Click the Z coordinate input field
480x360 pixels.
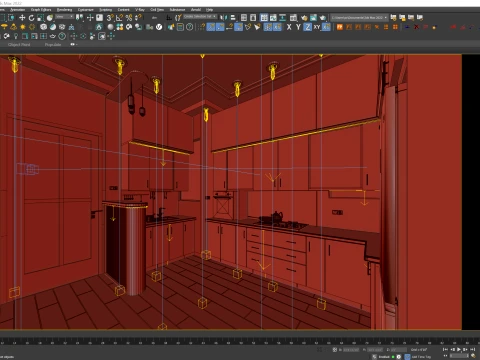coord(398,350)
